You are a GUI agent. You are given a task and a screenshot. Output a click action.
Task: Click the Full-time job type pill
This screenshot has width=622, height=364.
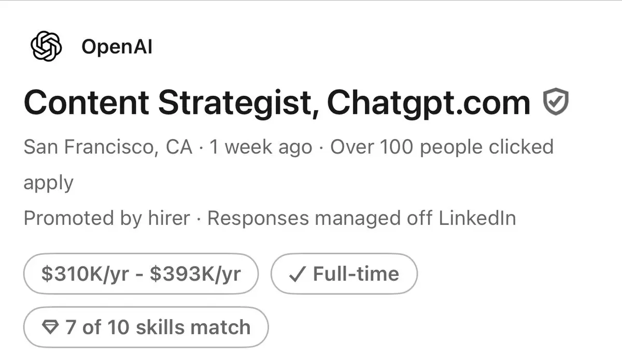coord(344,273)
